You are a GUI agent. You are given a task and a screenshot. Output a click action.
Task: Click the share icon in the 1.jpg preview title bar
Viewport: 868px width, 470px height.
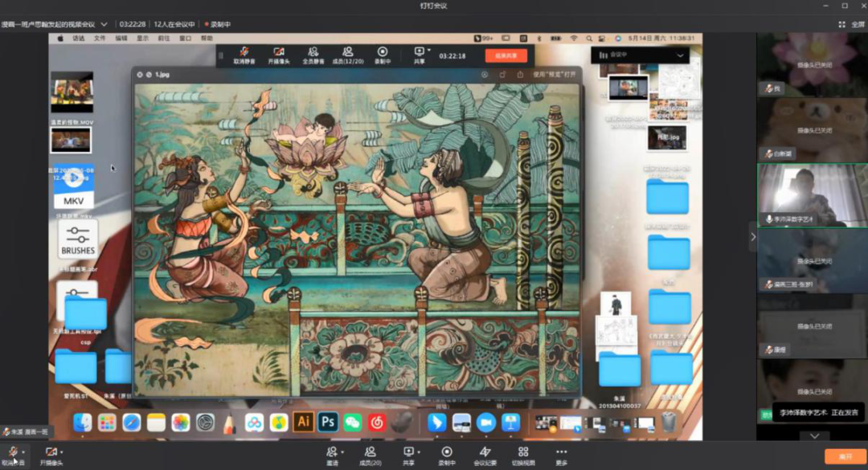[520, 74]
